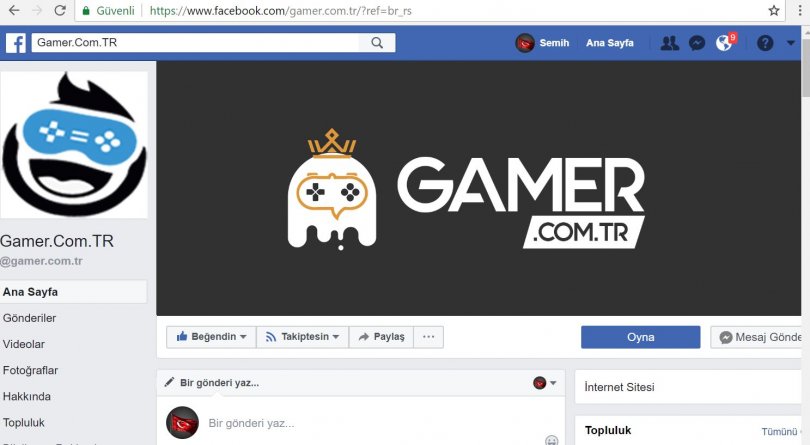
Task: Expand the account menu arrow in top bar
Action: click(791, 43)
